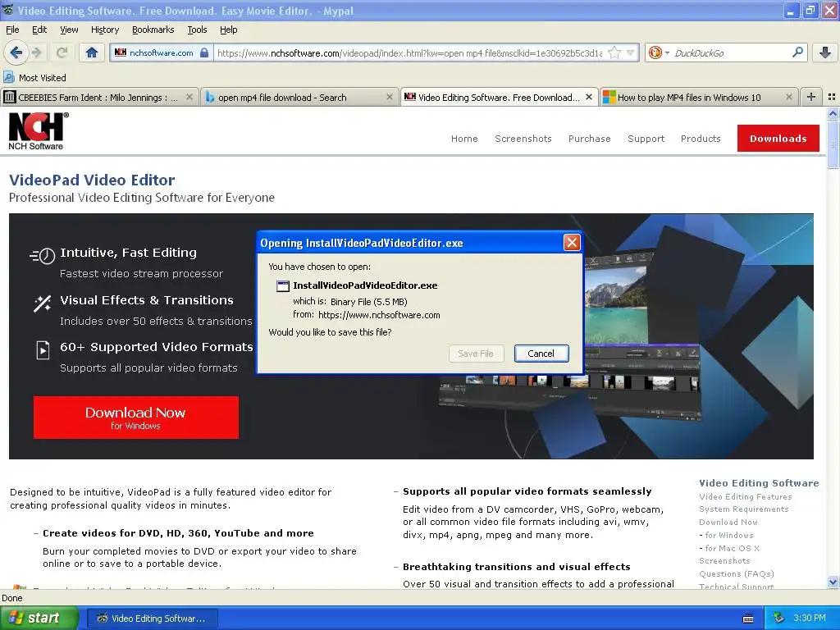Open the Purchase nav link

pyautogui.click(x=589, y=139)
